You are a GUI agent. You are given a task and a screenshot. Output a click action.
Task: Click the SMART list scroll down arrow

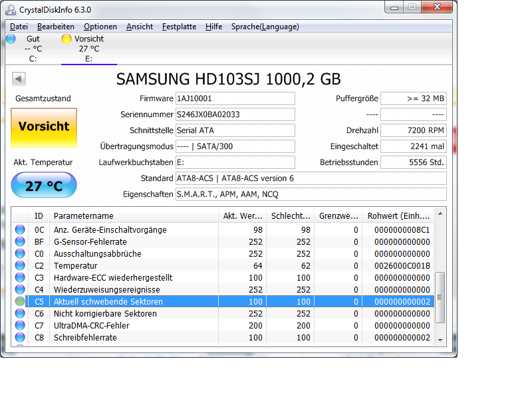440,340
